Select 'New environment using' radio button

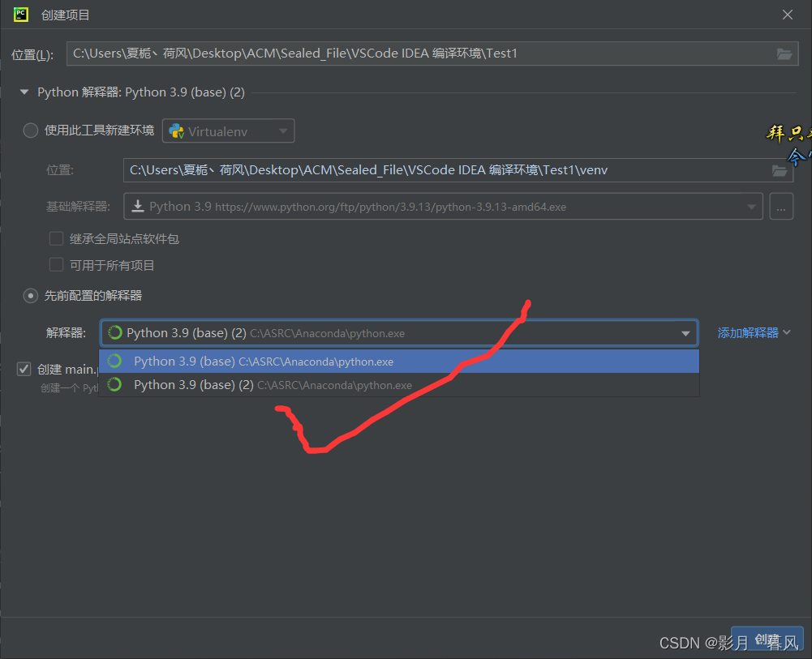tap(31, 131)
